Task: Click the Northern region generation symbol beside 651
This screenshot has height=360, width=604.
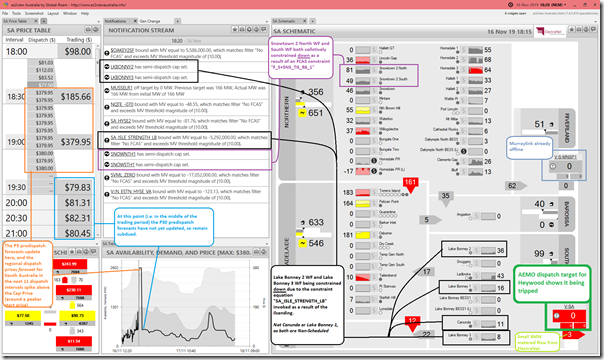Action: [x=302, y=113]
